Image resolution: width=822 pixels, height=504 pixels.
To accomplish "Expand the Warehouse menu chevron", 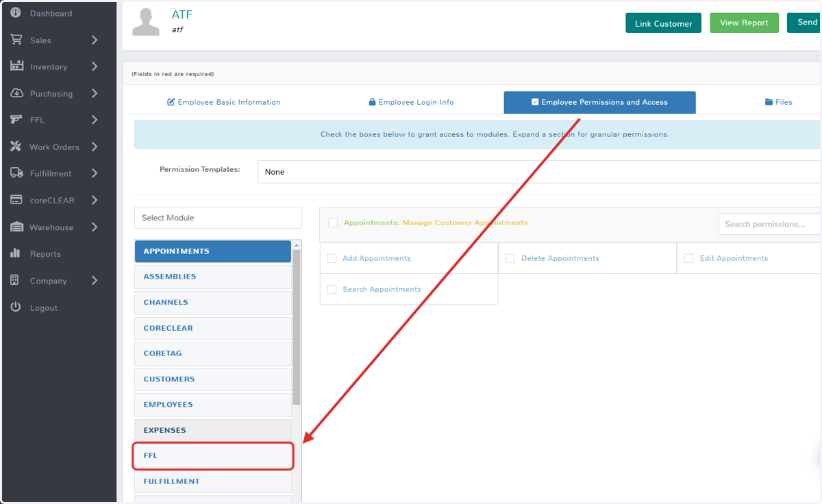I will (x=95, y=227).
